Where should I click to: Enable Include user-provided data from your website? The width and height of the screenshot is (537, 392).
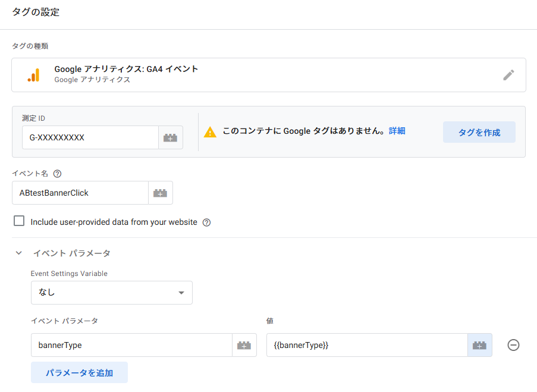(x=20, y=221)
